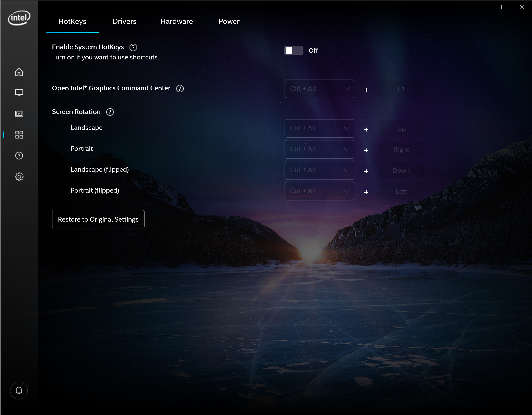Show help for Enable System HotKeys
The width and height of the screenshot is (532, 415).
(x=133, y=47)
